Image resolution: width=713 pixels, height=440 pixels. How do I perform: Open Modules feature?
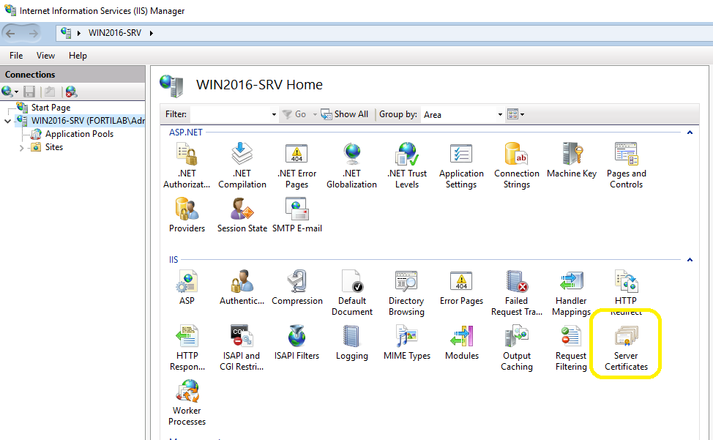click(x=462, y=342)
